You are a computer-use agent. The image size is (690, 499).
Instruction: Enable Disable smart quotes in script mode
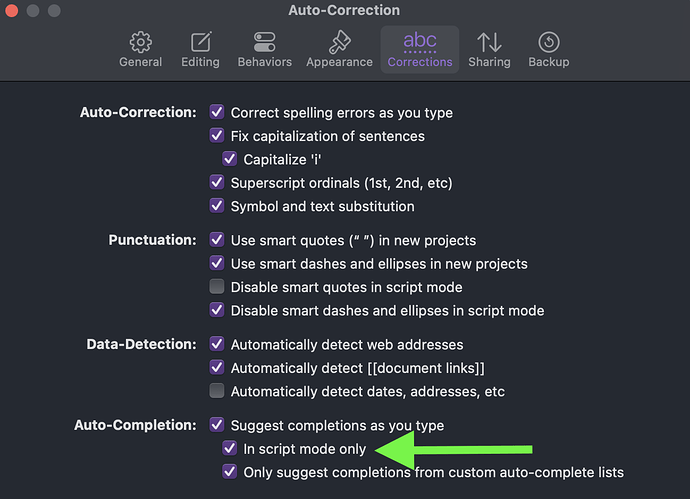217,286
